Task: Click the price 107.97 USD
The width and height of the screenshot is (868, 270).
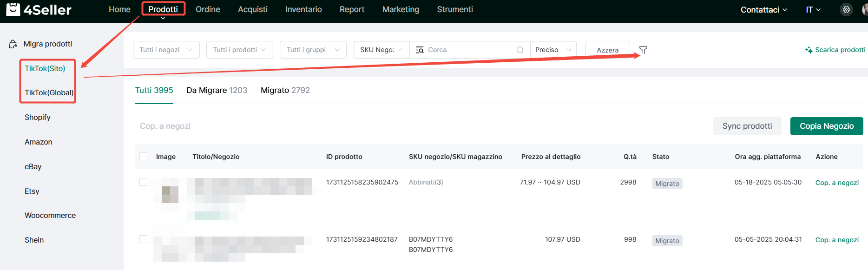Action: (x=563, y=239)
